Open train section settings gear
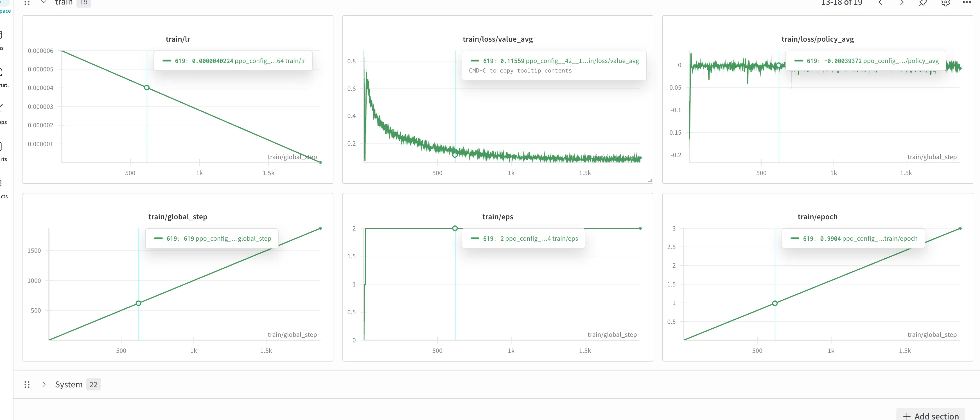This screenshot has height=420, width=980. 945,3
